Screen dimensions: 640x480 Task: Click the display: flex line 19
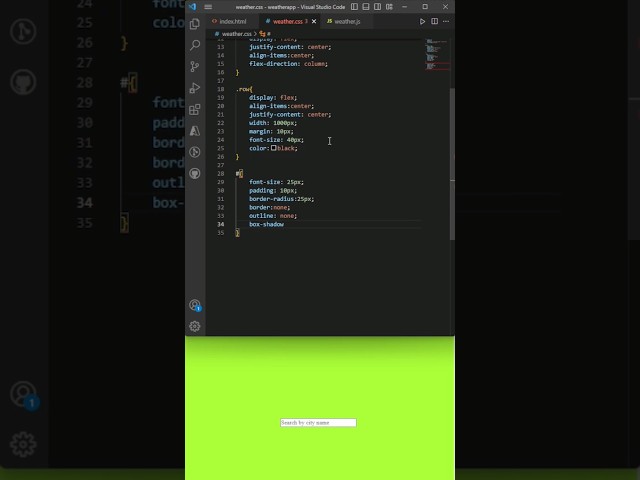tap(273, 98)
